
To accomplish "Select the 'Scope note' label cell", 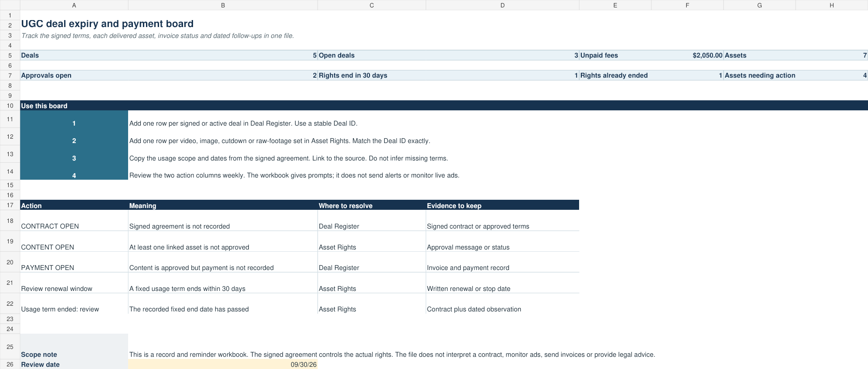I will click(x=74, y=347).
